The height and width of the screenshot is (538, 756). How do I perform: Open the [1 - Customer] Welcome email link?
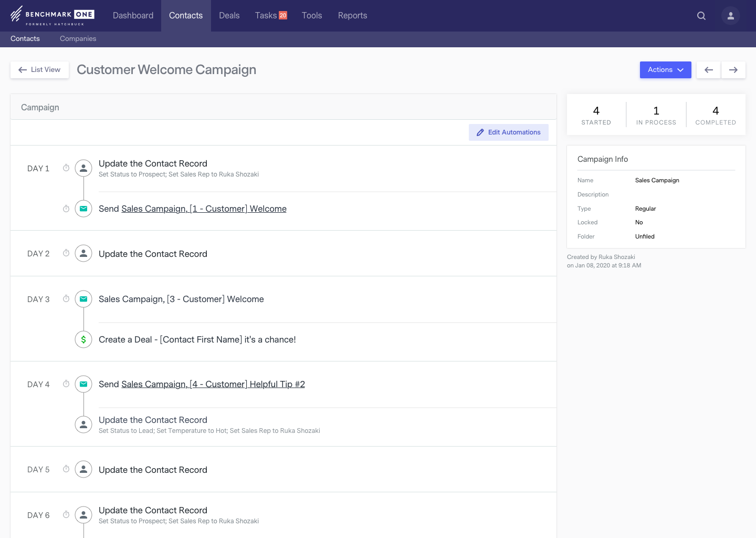(204, 209)
